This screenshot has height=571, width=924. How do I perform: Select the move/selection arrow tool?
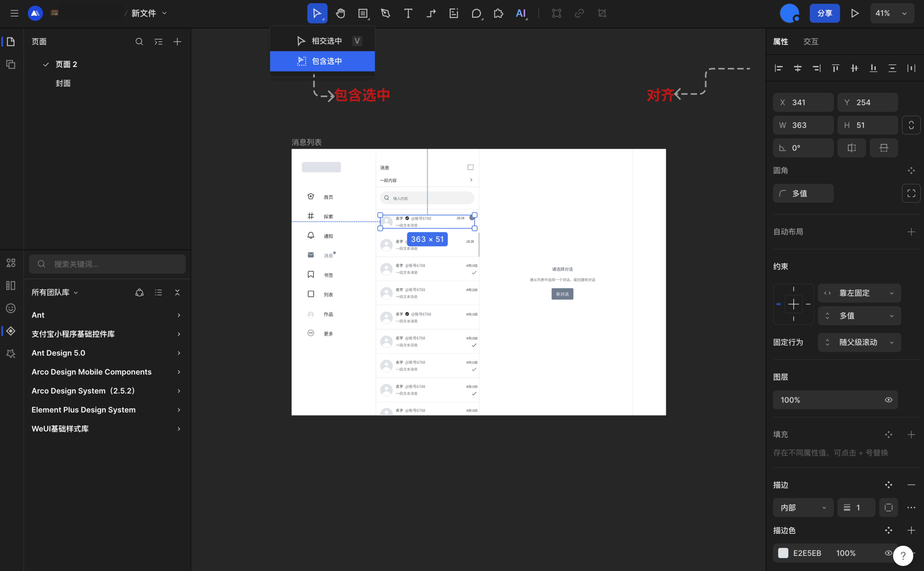(317, 13)
